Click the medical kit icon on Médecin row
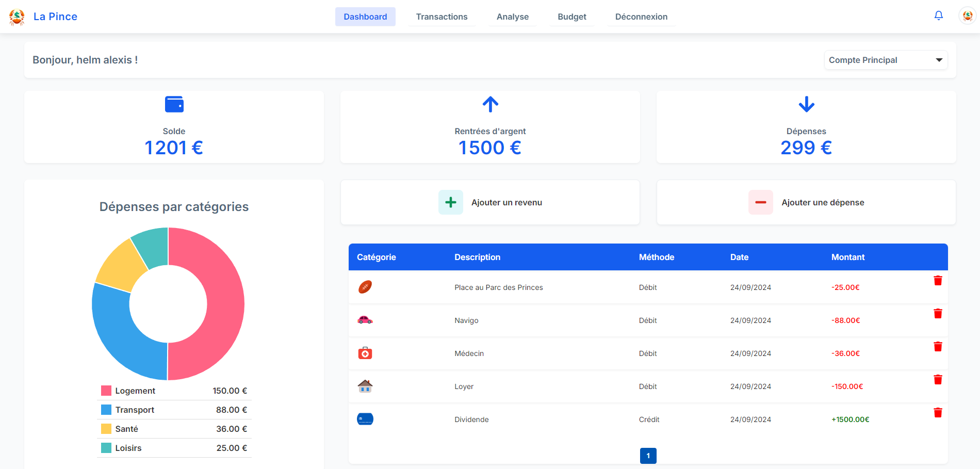Image resolution: width=980 pixels, height=469 pixels. click(365, 353)
